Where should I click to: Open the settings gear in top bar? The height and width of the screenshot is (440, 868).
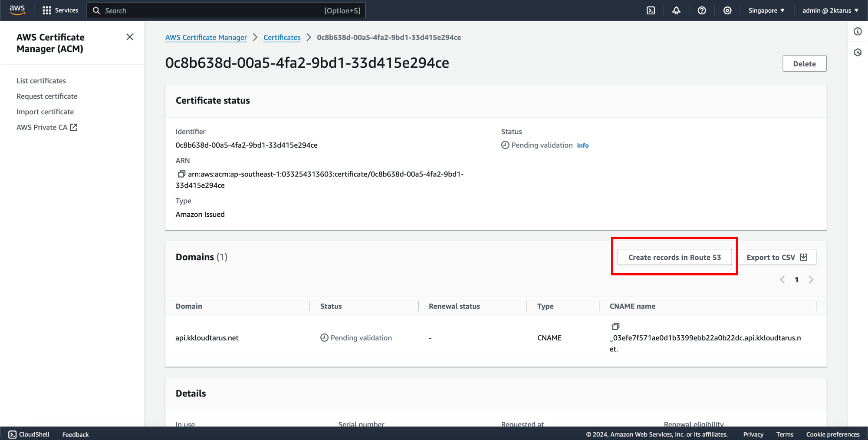point(727,10)
